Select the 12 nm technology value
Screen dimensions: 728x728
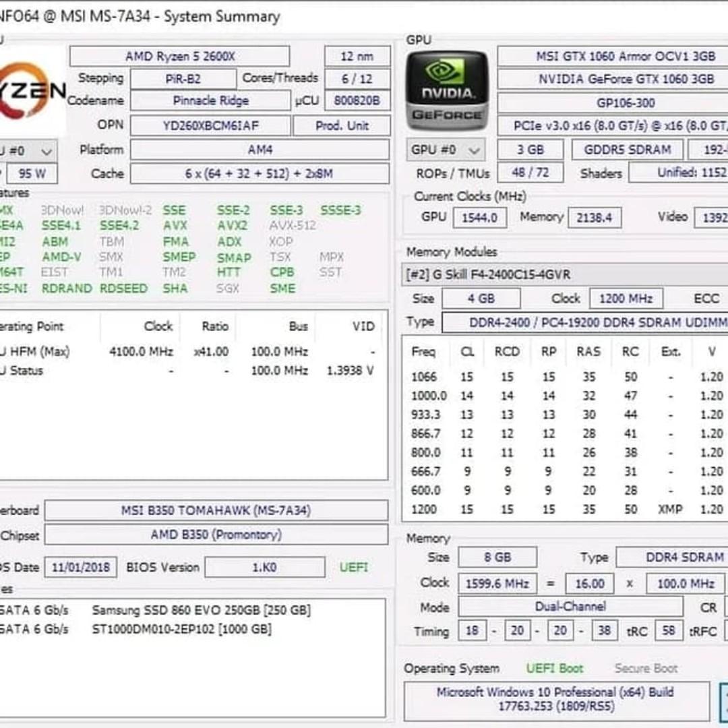(357, 57)
